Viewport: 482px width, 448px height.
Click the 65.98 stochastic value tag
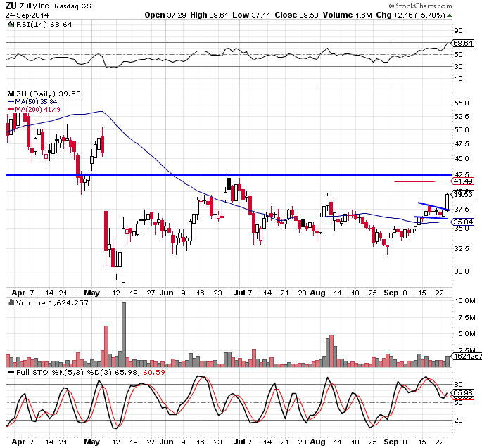(x=462, y=393)
